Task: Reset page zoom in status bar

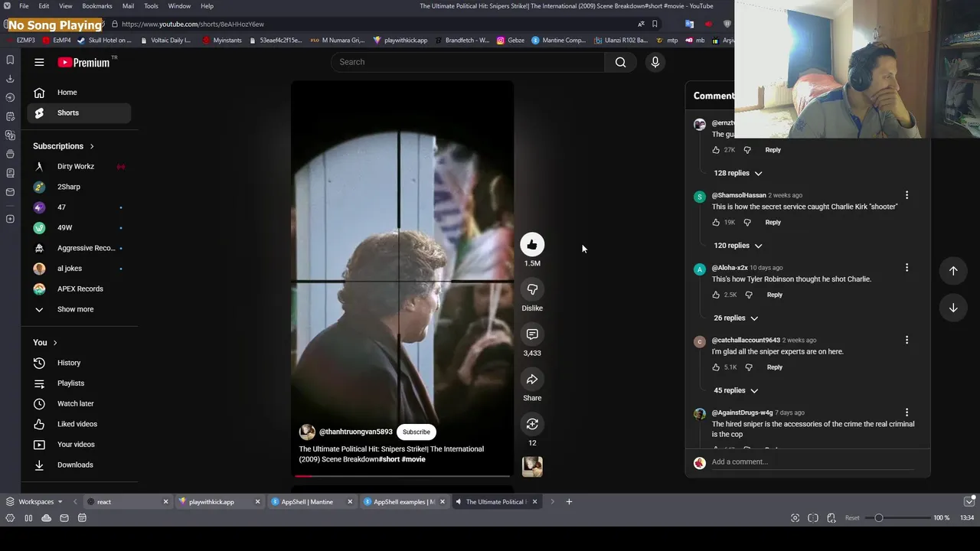Action: 852,518
